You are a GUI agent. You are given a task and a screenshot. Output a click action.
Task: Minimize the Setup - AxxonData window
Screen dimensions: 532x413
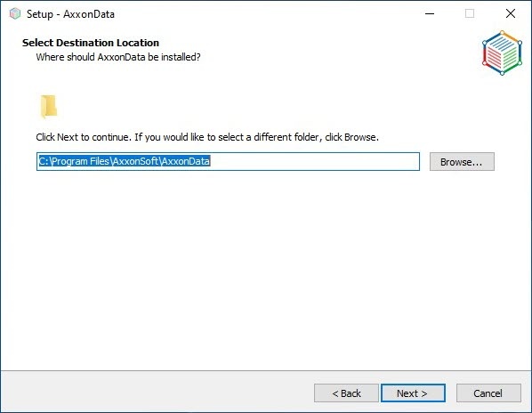pyautogui.click(x=430, y=14)
